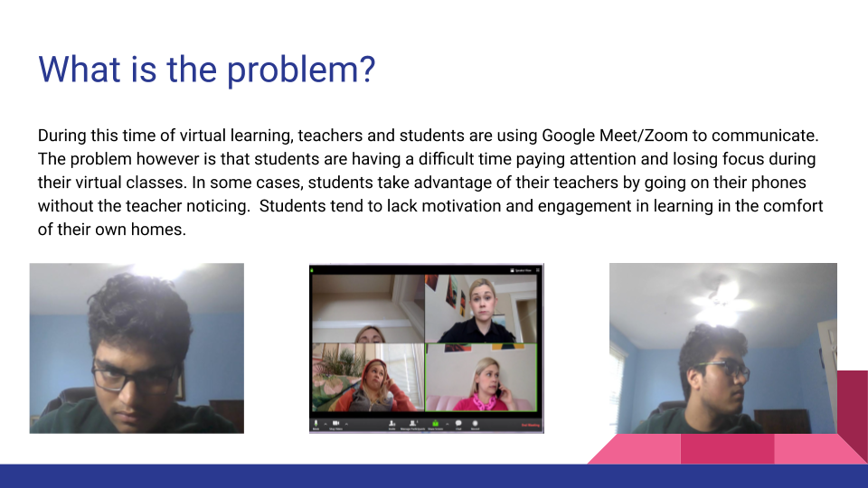Select the video tile of woman in red hoodie

(x=368, y=378)
